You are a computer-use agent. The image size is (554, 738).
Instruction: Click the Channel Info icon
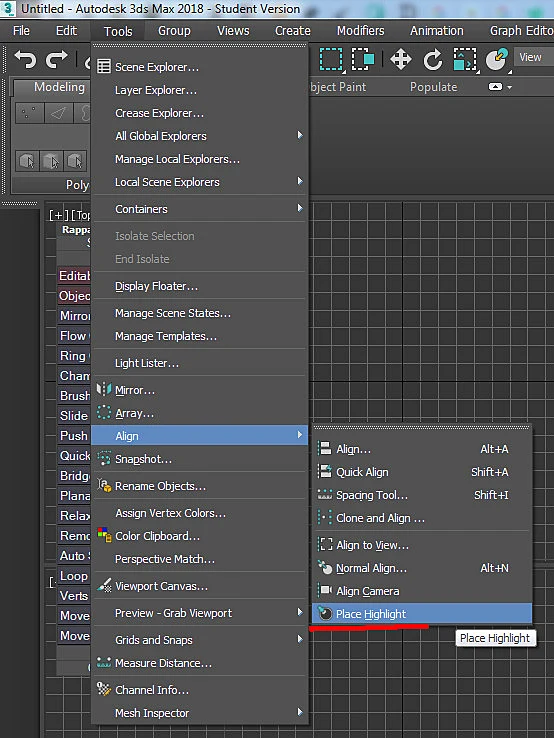tap(104, 689)
